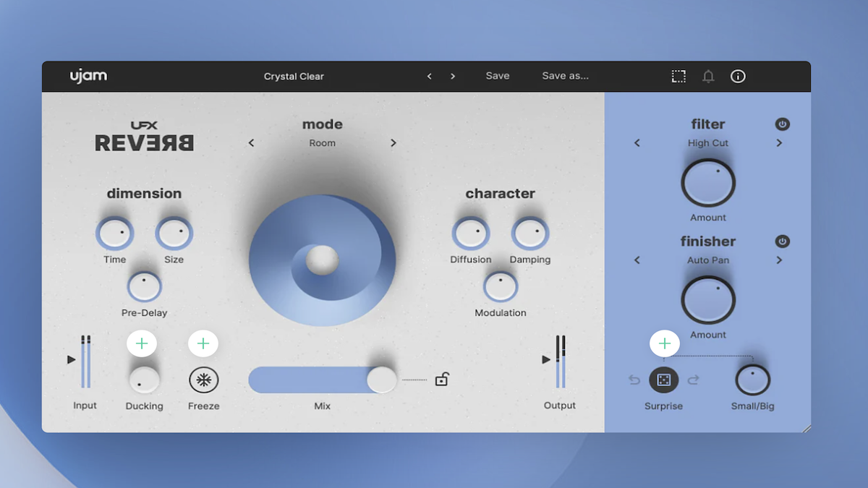Click the Small/Big knob
The image size is (868, 488).
pyautogui.click(x=753, y=380)
